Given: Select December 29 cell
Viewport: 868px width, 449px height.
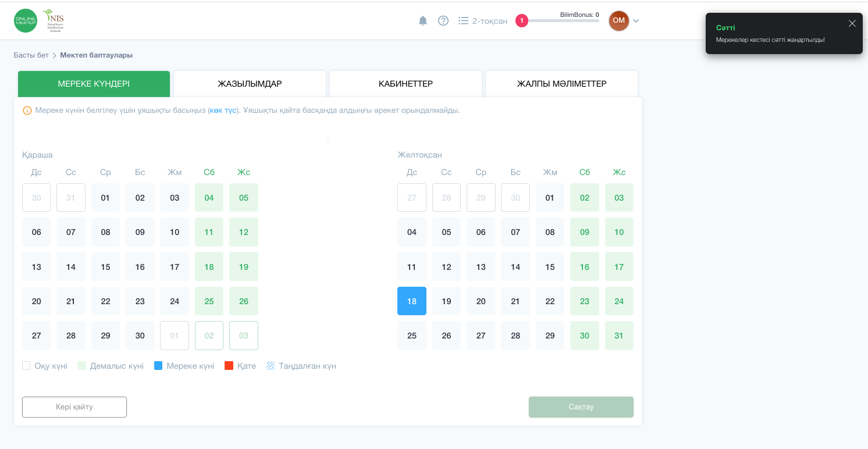Looking at the screenshot, I should (x=550, y=336).
